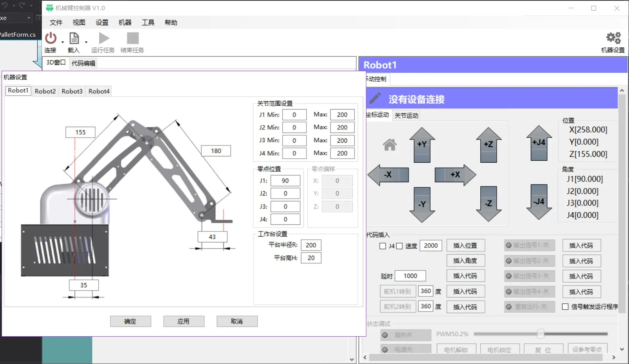Click 插入角度 button
The width and height of the screenshot is (629, 364).
[465, 261]
